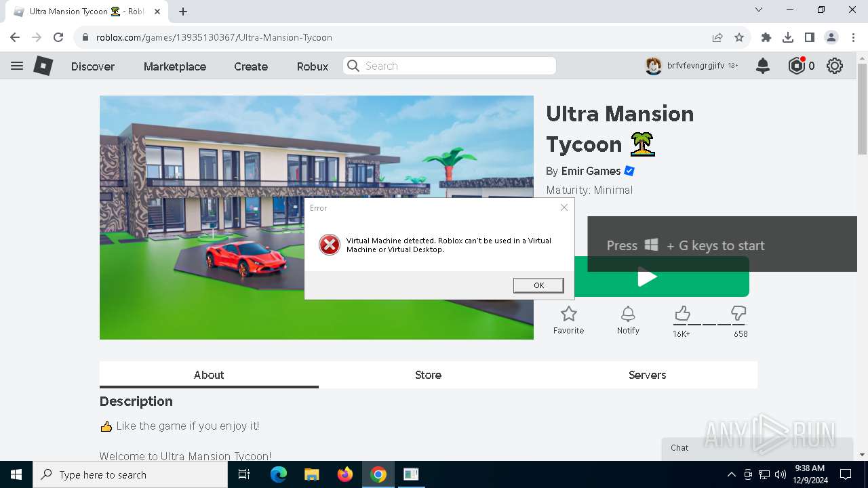Screen dimensions: 868x488
Task: Open Chrome three-dot menu
Action: coord(852,37)
